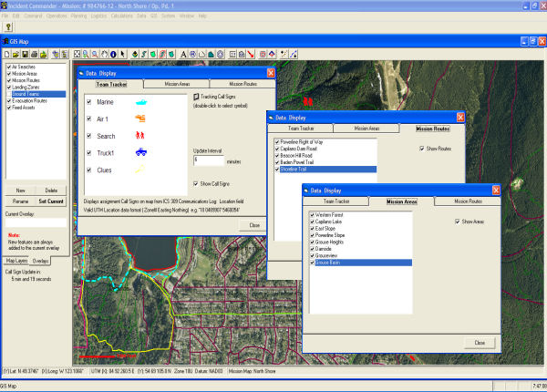Click the Incident Commander title bar app icon
The width and height of the screenshot is (547, 392).
(x=4, y=5)
